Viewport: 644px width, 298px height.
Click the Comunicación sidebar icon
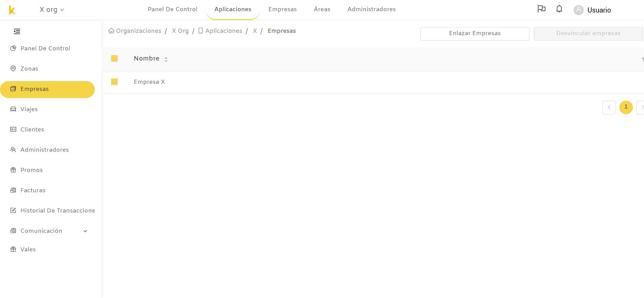coord(13,231)
